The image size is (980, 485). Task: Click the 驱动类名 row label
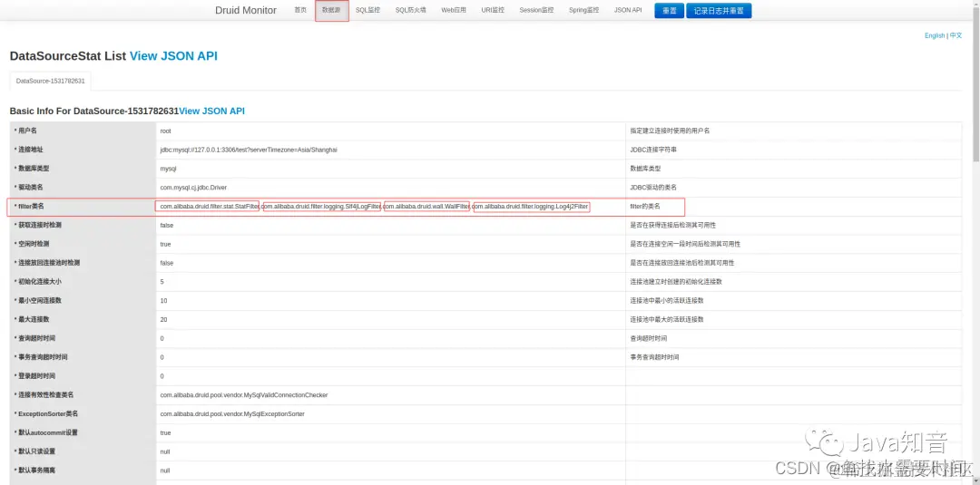[x=31, y=188]
